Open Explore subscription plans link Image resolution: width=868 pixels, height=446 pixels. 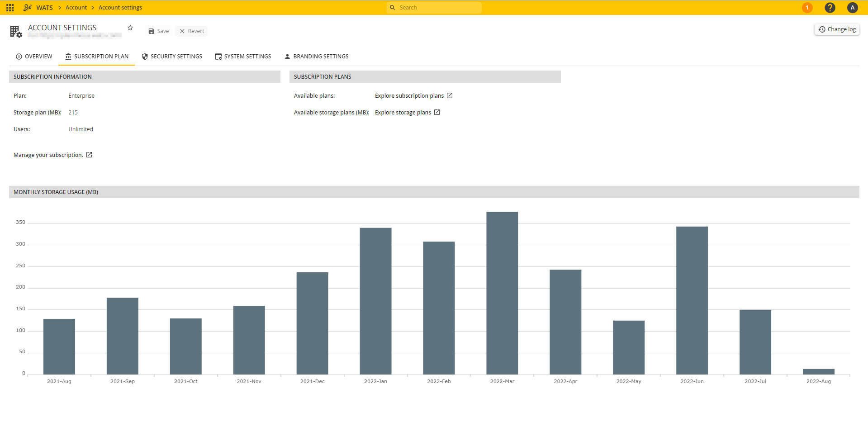(409, 96)
